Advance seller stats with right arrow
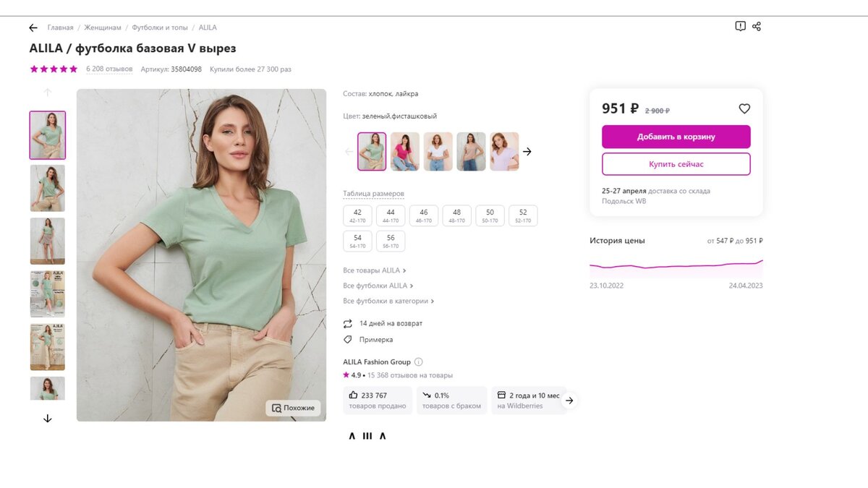This screenshot has height=488, width=868. 569,400
